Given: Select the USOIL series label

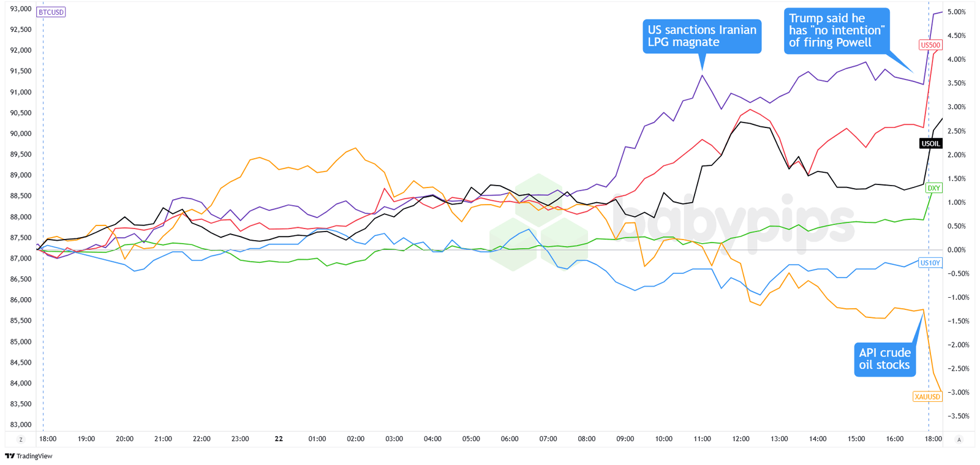Looking at the screenshot, I should click(930, 143).
